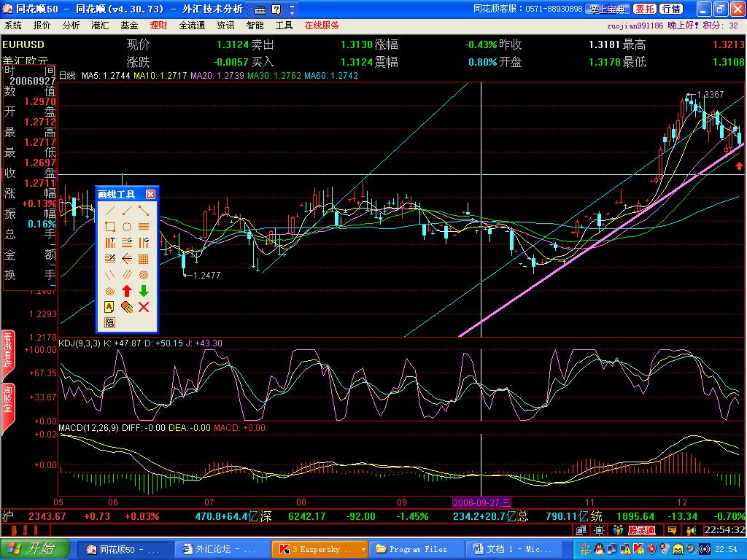Viewport: 747px width, 560px height.
Task: Click the 行情 quotes button
Action: [672, 9]
